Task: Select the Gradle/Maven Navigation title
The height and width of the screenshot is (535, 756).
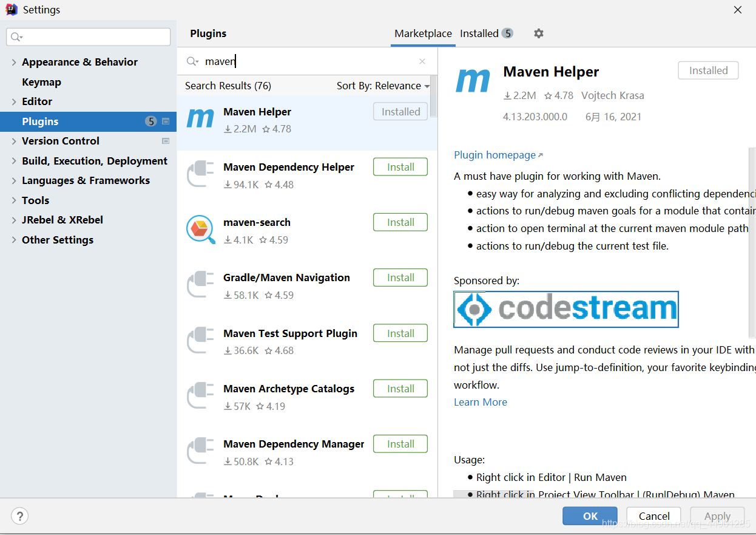Action: [x=286, y=278]
